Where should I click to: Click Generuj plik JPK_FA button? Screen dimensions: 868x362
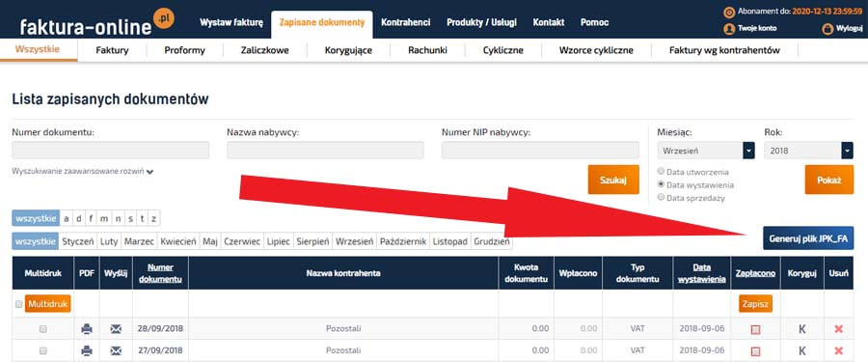tap(808, 239)
